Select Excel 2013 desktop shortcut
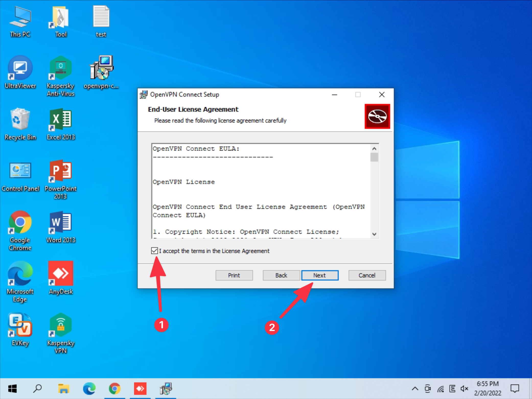This screenshot has width=532, height=399. tap(61, 119)
